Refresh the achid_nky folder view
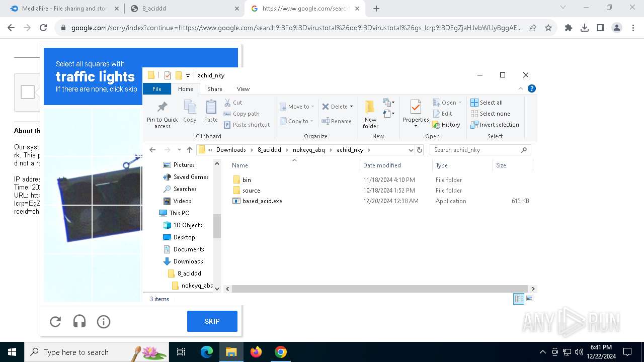 [420, 150]
